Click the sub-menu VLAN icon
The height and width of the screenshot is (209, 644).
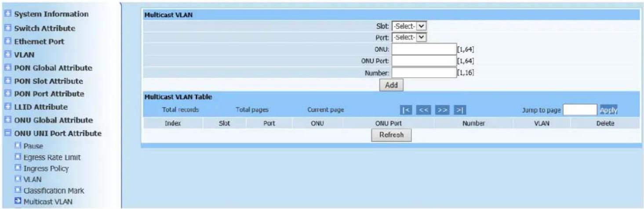tap(18, 179)
